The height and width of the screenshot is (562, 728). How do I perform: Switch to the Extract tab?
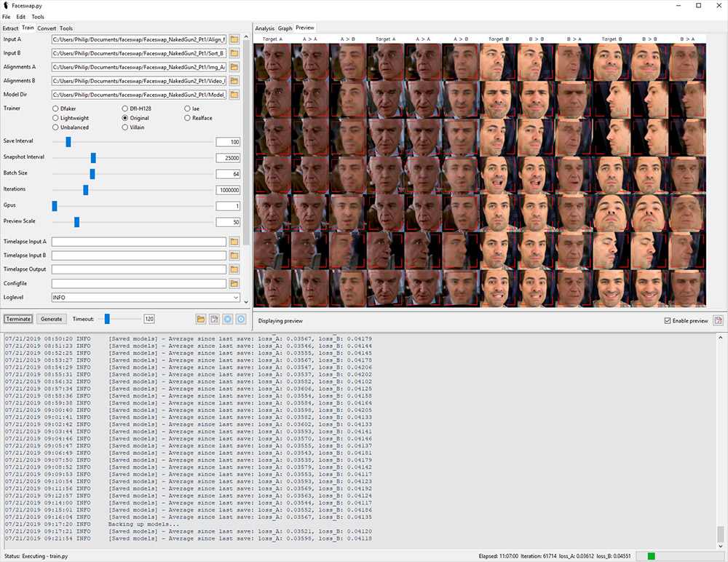[x=10, y=28]
